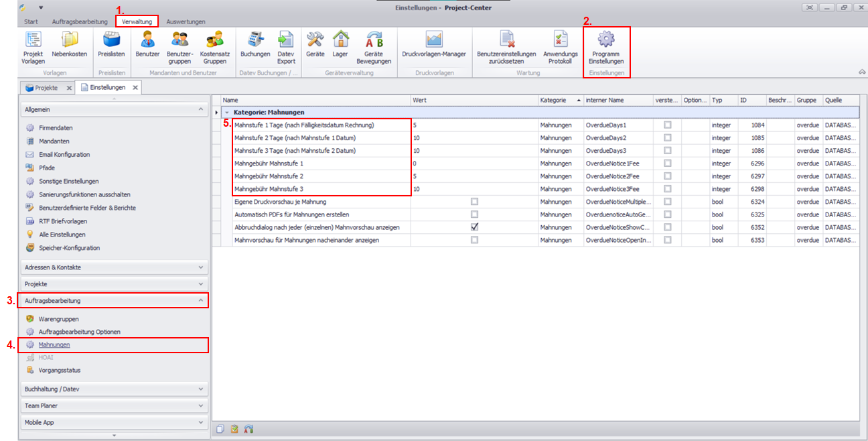Viewport: 868px width, 441px height.
Task: Edit the Mahngebühr Mahnstufe 2 value field
Action: pos(474,176)
